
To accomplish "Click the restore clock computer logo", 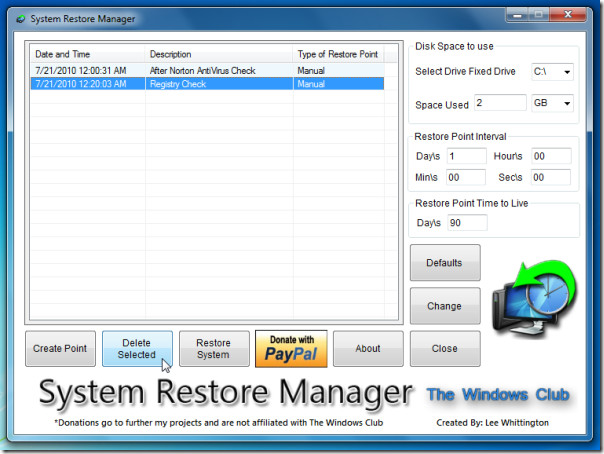I will click(x=534, y=299).
